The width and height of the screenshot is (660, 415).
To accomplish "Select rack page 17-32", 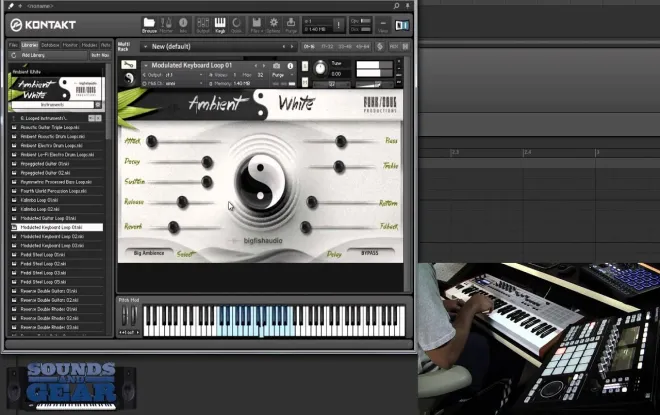I will [x=327, y=46].
